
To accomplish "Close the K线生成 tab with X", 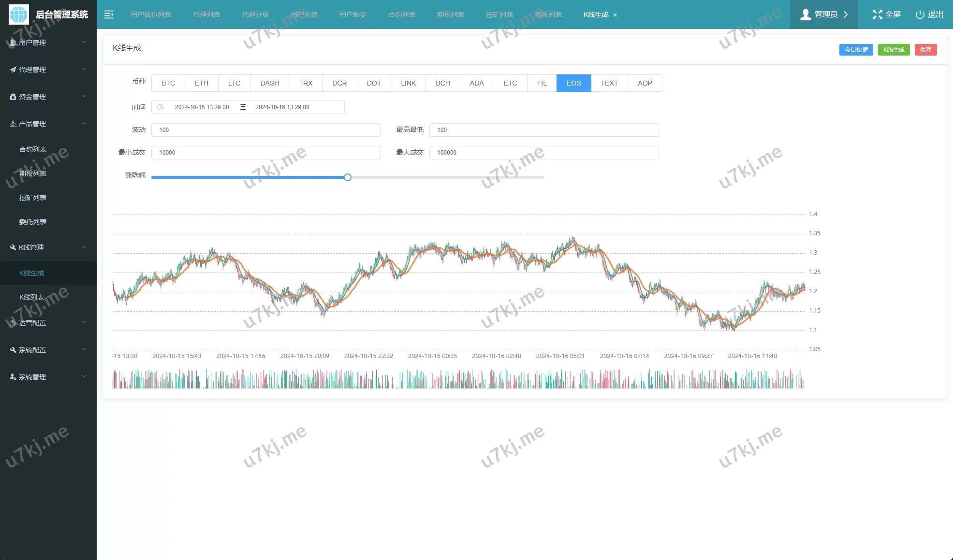I will (x=615, y=15).
